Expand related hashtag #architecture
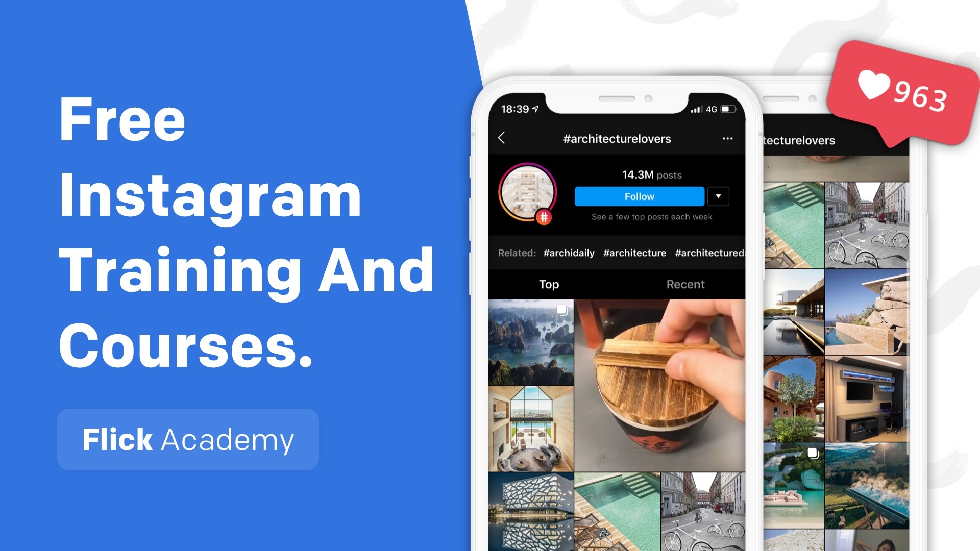The height and width of the screenshot is (551, 980). click(634, 253)
